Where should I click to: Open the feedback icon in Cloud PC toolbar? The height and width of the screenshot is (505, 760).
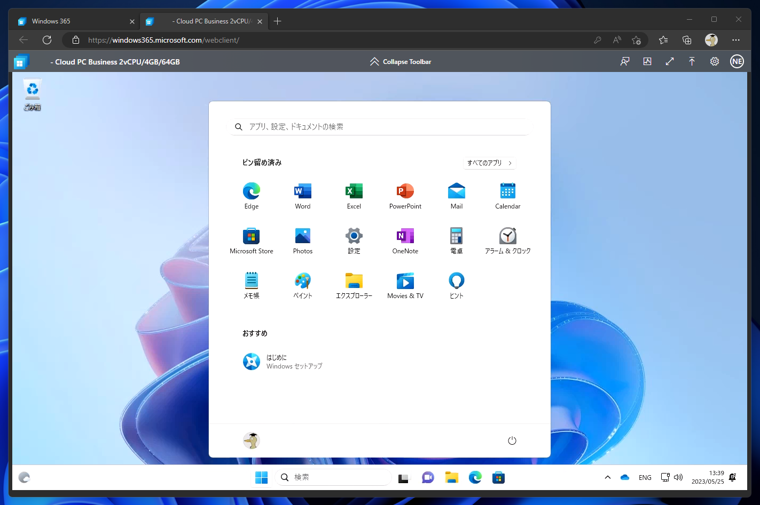tap(625, 62)
